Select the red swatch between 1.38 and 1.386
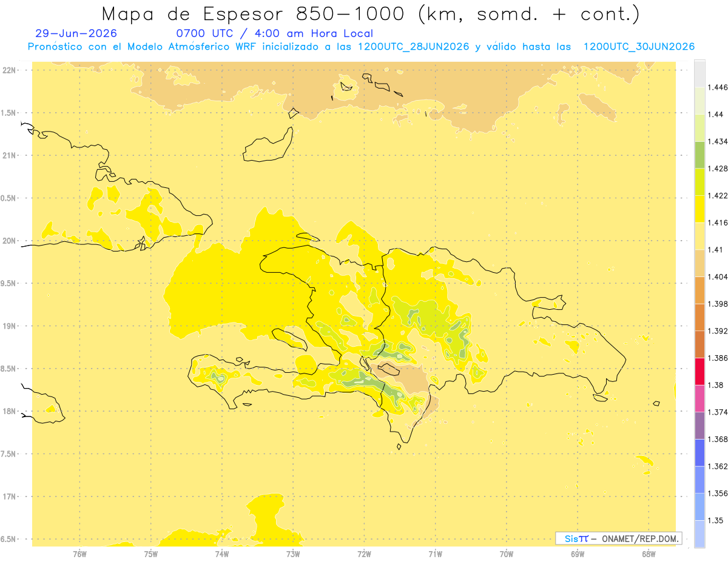This screenshot has width=728, height=562. click(x=699, y=371)
